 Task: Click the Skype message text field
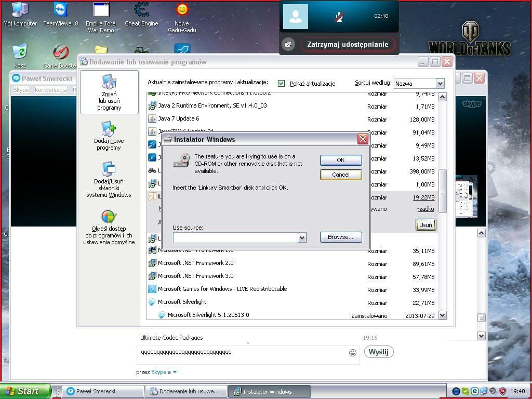click(x=243, y=353)
